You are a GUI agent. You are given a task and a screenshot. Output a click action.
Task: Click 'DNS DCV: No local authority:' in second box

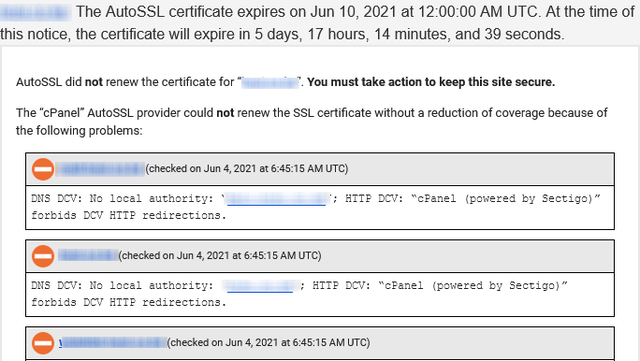coord(122,286)
